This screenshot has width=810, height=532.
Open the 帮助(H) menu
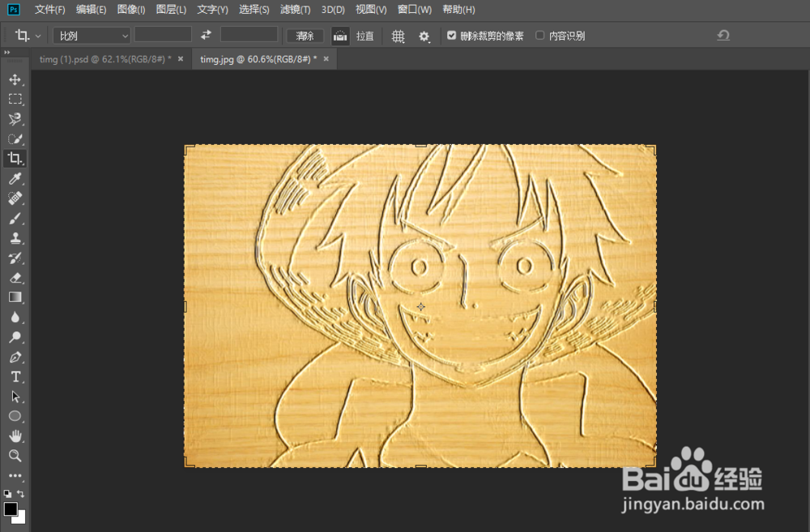pyautogui.click(x=458, y=10)
